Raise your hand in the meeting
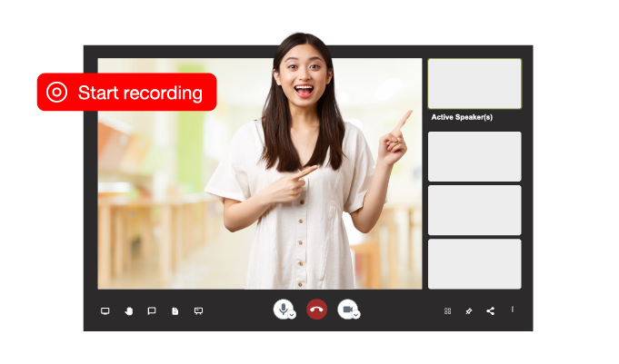Screen dimensions: 619x364 tap(128, 311)
